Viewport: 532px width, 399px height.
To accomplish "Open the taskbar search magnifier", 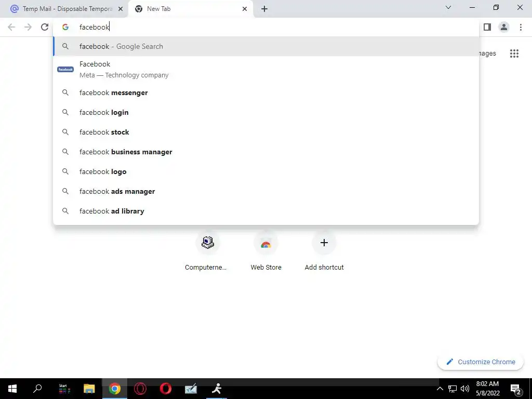I will click(37, 389).
